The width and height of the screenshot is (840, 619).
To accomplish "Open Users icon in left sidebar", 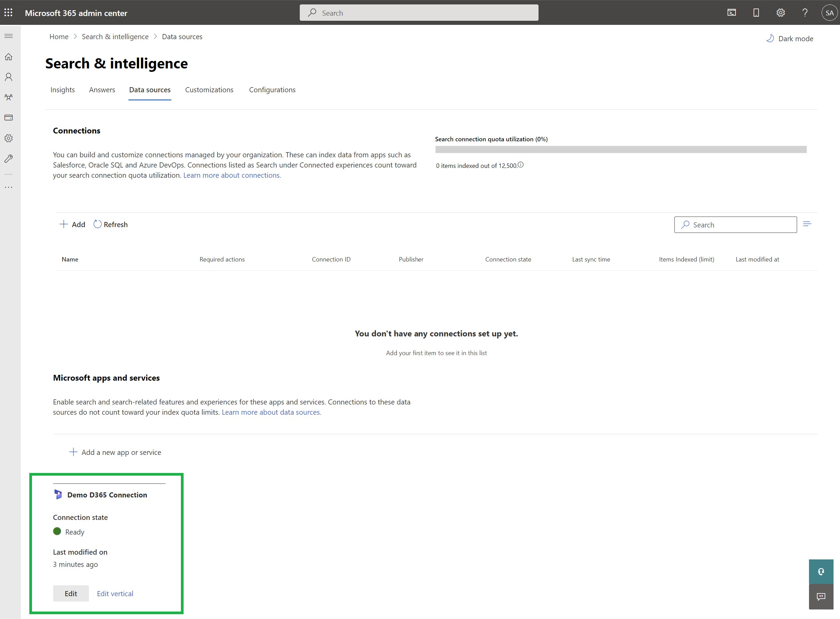I will tap(9, 77).
